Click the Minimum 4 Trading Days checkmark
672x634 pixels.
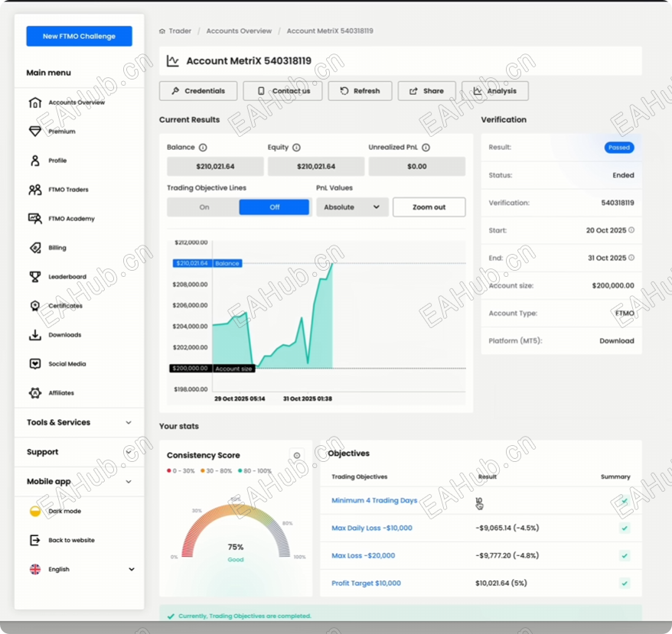[625, 500]
